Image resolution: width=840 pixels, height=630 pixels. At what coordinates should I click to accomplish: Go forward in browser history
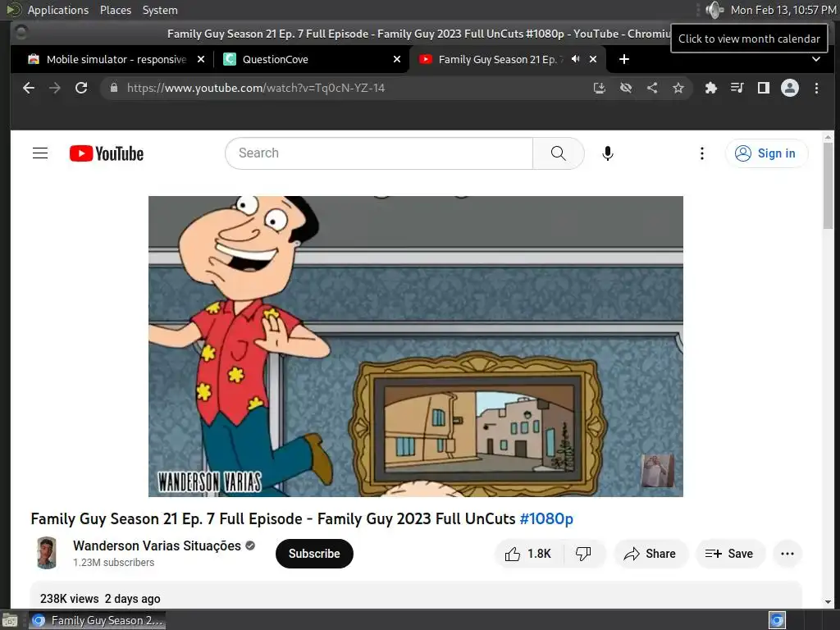55,88
